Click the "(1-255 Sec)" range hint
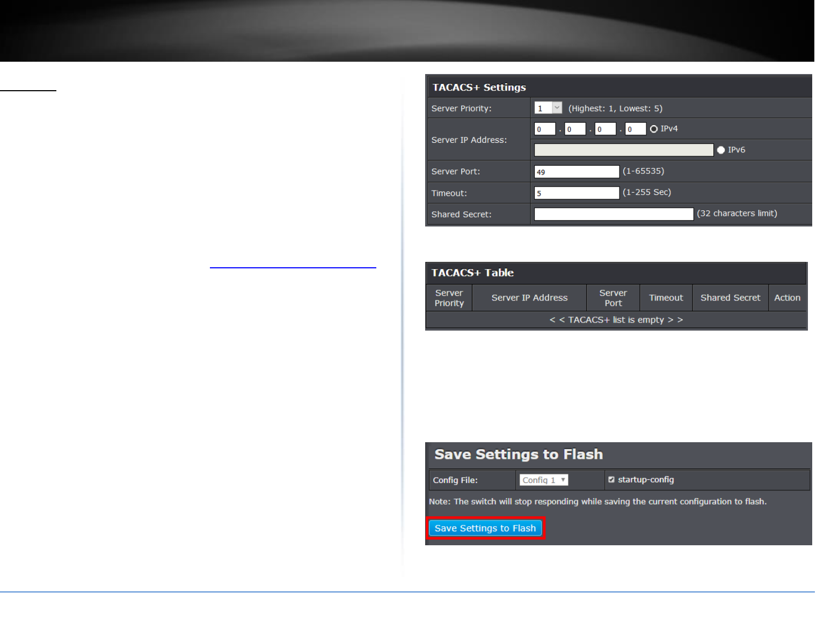831x644 pixels. (x=647, y=192)
